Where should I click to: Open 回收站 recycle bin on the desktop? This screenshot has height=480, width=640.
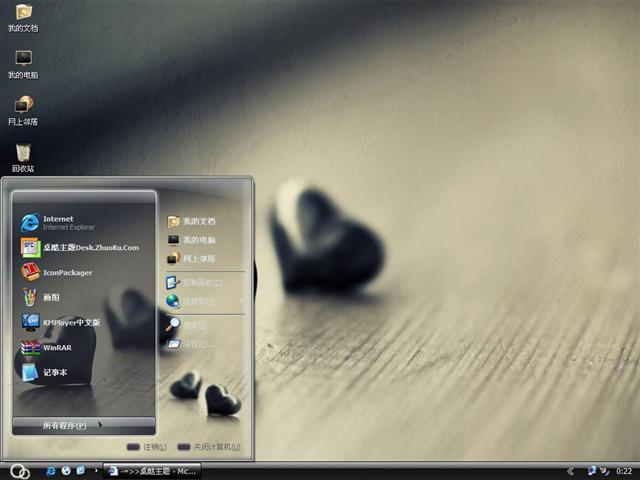point(23,156)
